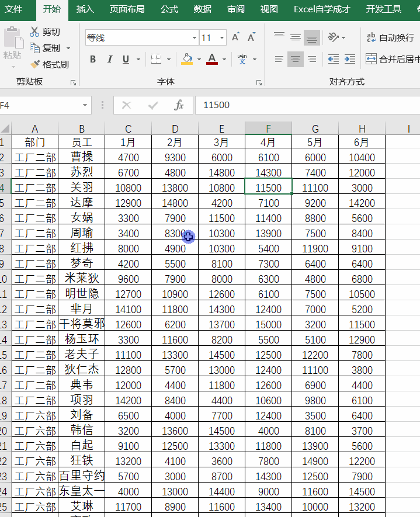The width and height of the screenshot is (420, 517).
Task: Expand the Clipboard dialog launcher
Action: [73, 82]
